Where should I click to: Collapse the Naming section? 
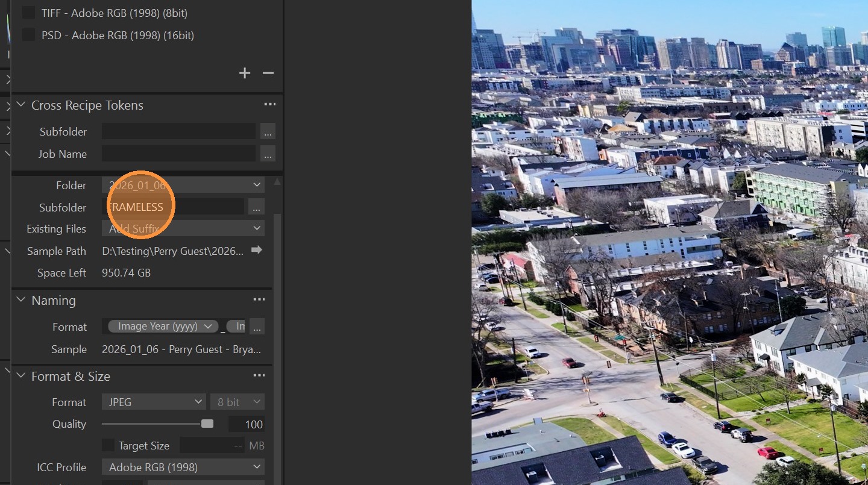(21, 300)
